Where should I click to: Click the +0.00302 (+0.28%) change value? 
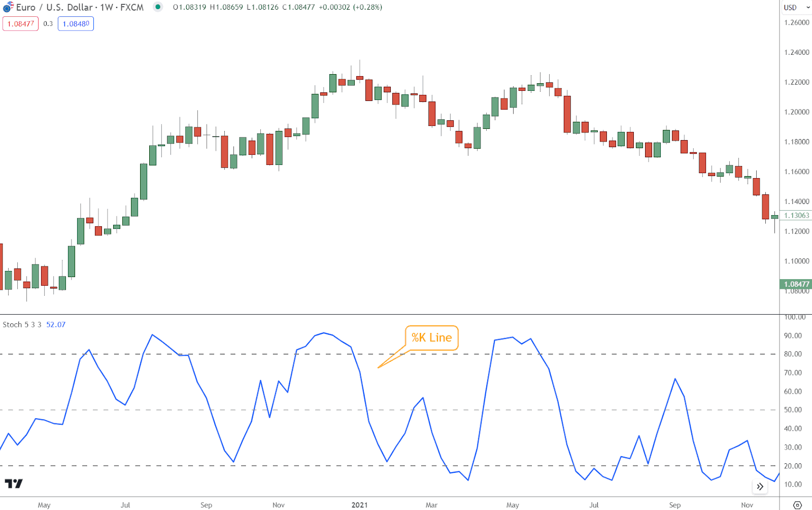click(351, 7)
